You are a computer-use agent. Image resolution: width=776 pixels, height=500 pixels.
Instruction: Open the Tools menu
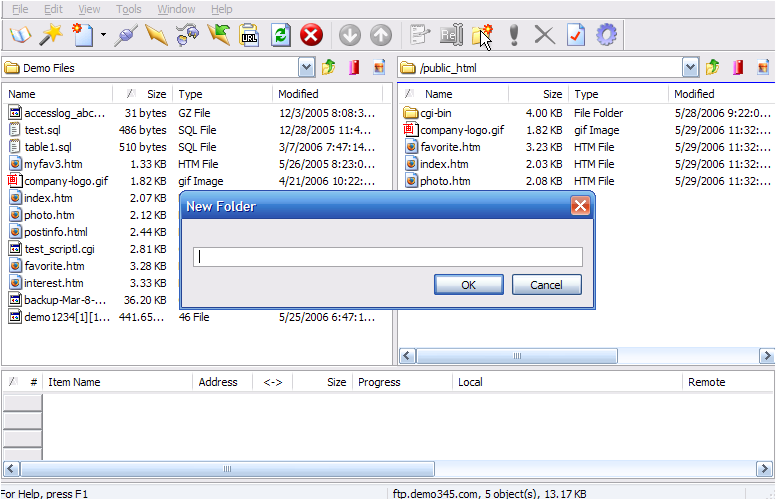click(x=129, y=9)
